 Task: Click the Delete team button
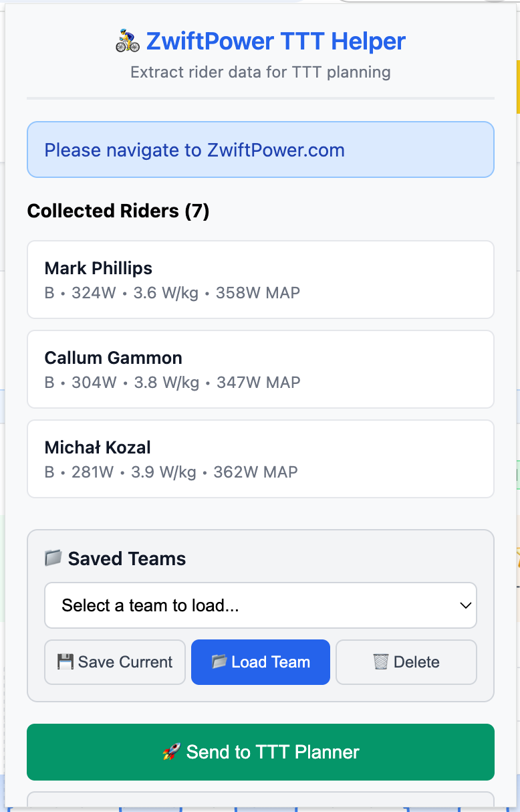pos(406,662)
